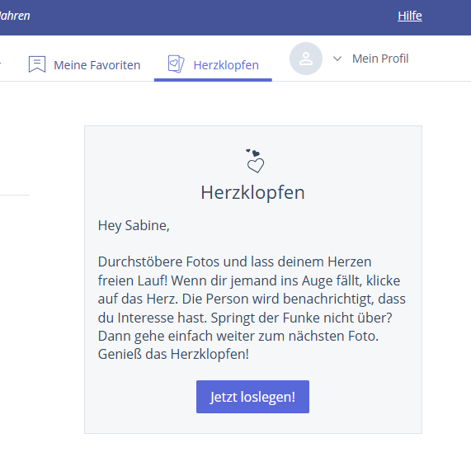Image resolution: width=471 pixels, height=476 pixels.
Task: Click the Herzklopfen cards icon
Action: 176,64
